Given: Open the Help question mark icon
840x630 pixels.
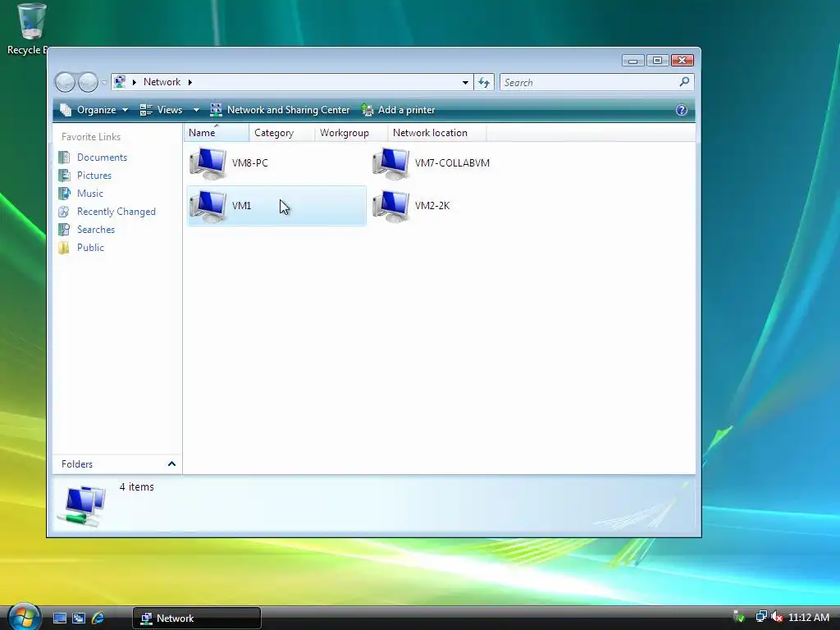Looking at the screenshot, I should click(682, 110).
